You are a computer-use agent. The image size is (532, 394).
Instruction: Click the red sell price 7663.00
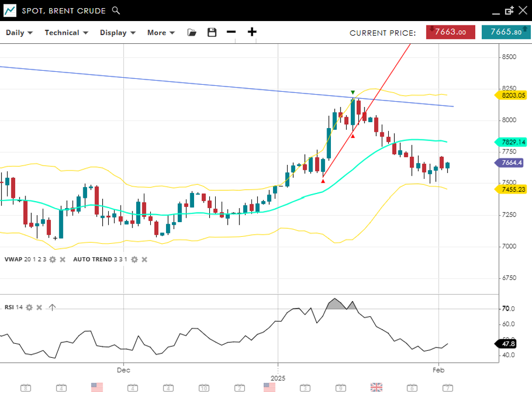(x=450, y=32)
